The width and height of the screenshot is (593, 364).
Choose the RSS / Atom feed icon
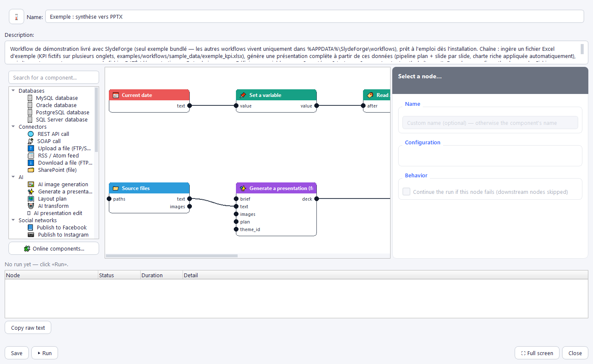click(30, 156)
